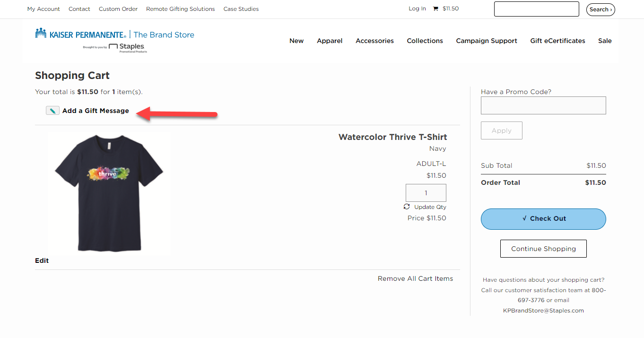Open the Accessories menu

(x=374, y=41)
